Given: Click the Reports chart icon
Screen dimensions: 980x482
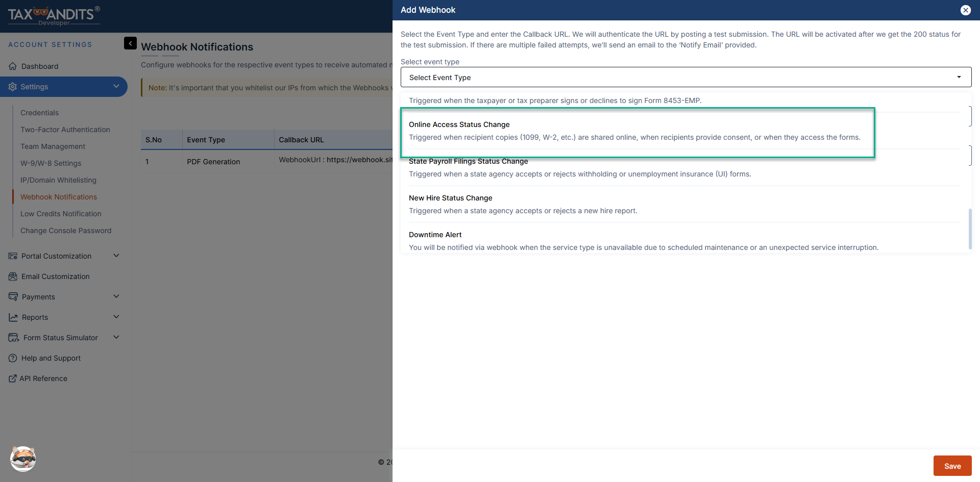Looking at the screenshot, I should (x=13, y=317).
